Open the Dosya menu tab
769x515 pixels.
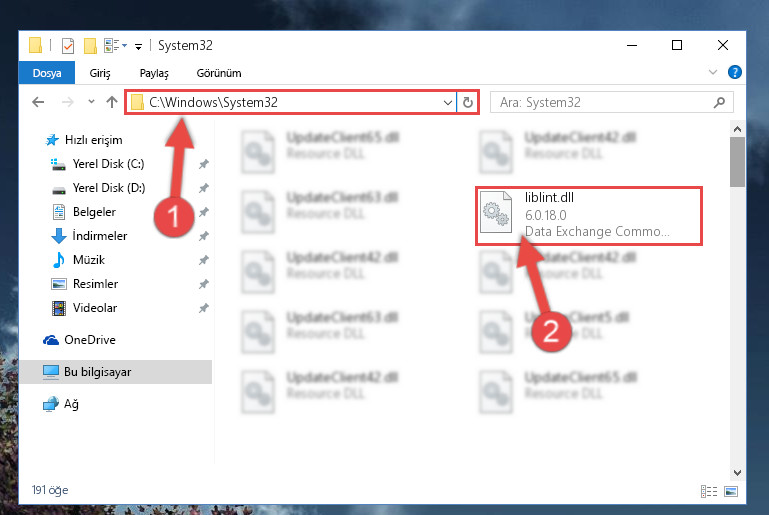(x=47, y=73)
